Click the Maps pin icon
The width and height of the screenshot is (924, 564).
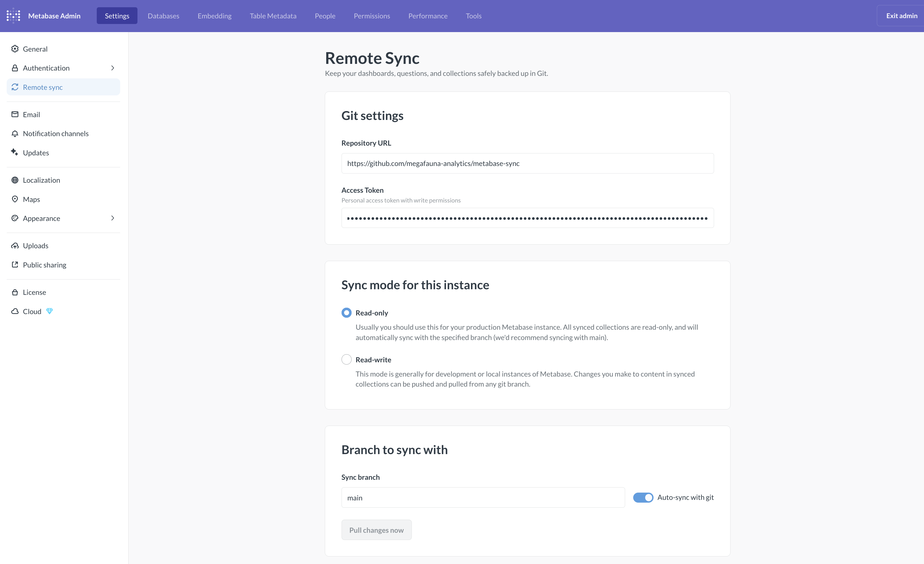pos(15,199)
